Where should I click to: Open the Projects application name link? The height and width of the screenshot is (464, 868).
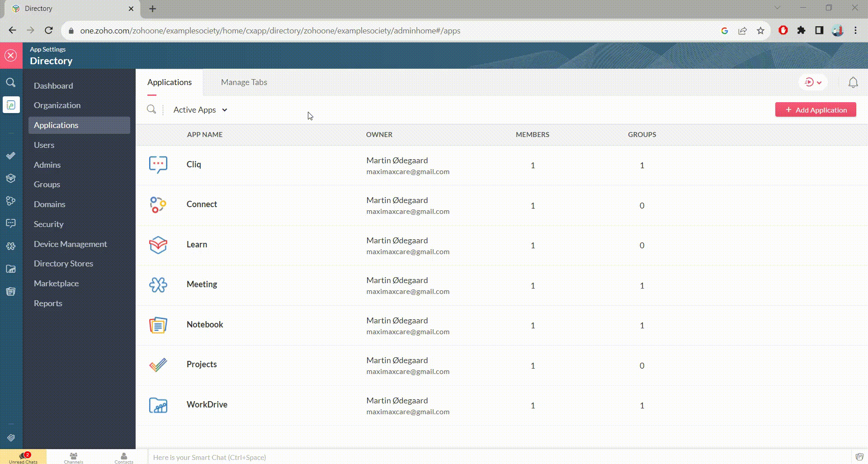[x=202, y=365]
